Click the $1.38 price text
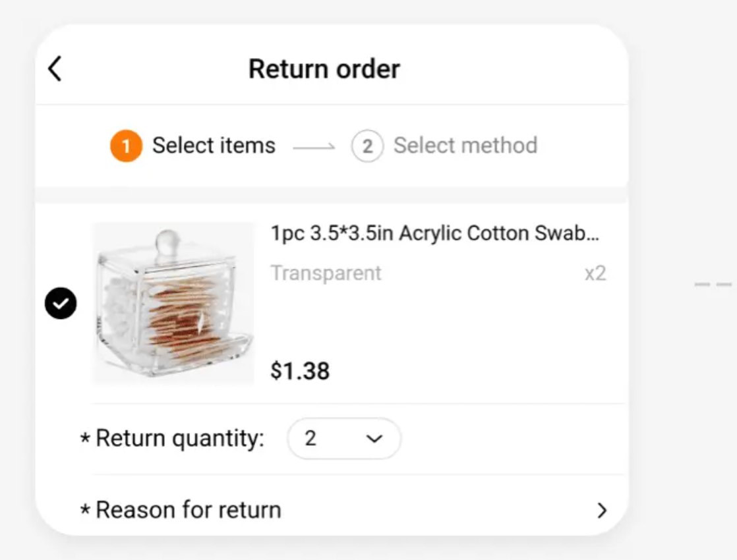 pyautogui.click(x=300, y=371)
